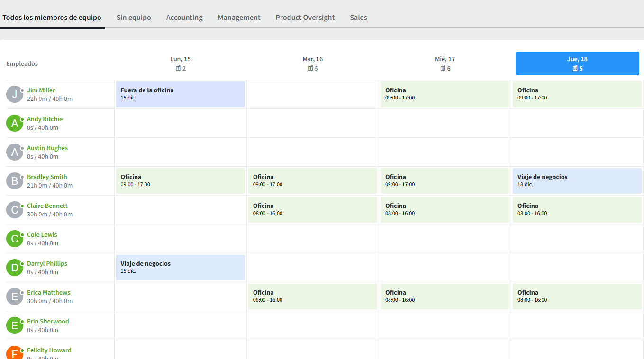Click empty Tuesday cell for Andy Ritchie
Viewport: 644px width, 359px height.
pyautogui.click(x=313, y=123)
